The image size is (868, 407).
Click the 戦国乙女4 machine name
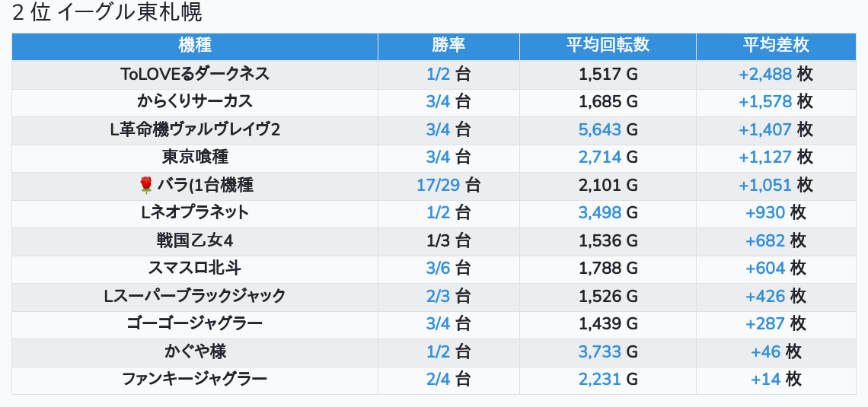tap(195, 240)
